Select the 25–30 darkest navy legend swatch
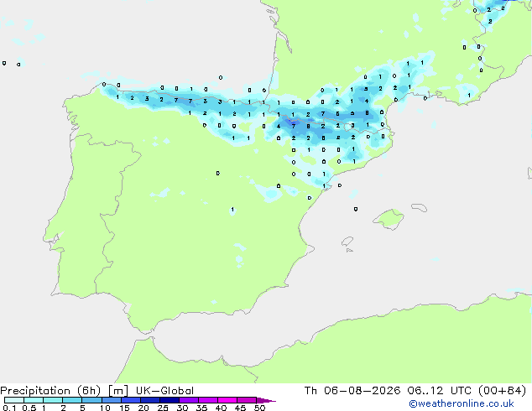Screen dimensions: 532x411 coord(170,400)
